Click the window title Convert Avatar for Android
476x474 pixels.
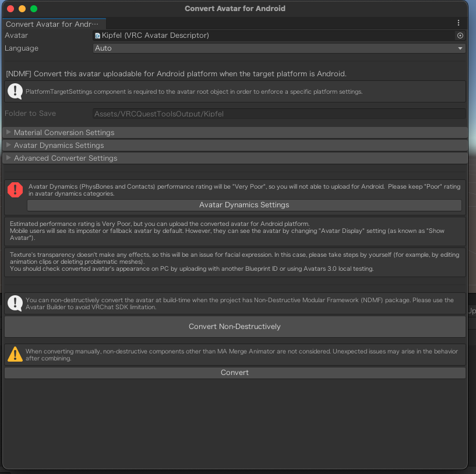pos(235,9)
